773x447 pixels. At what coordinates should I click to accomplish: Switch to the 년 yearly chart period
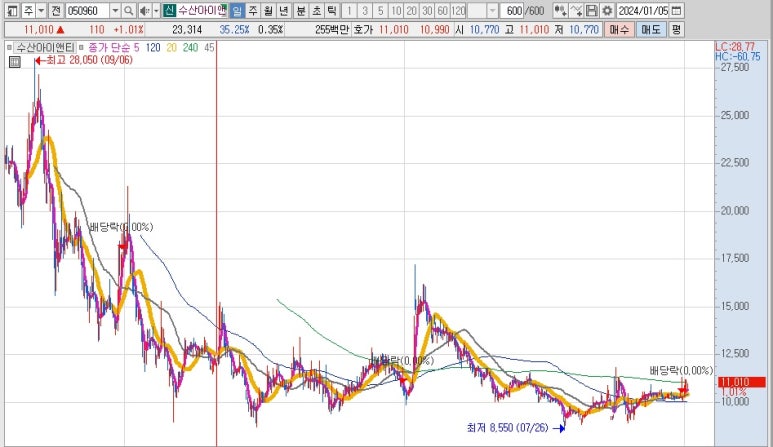283,10
